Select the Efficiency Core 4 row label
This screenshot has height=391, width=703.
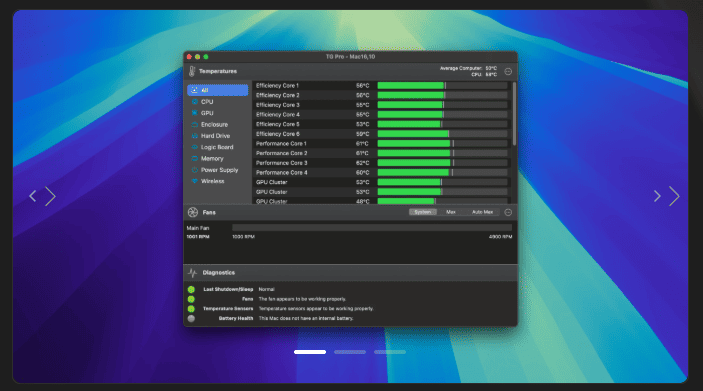pos(278,115)
